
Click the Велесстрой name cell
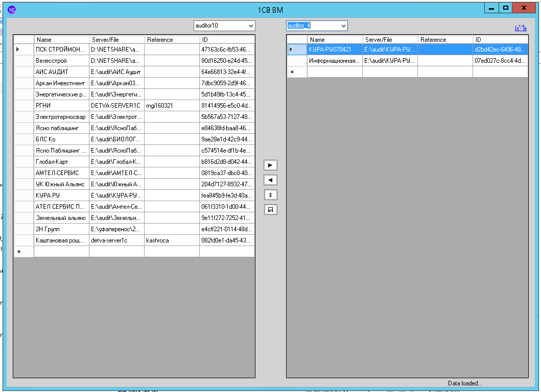coord(61,61)
